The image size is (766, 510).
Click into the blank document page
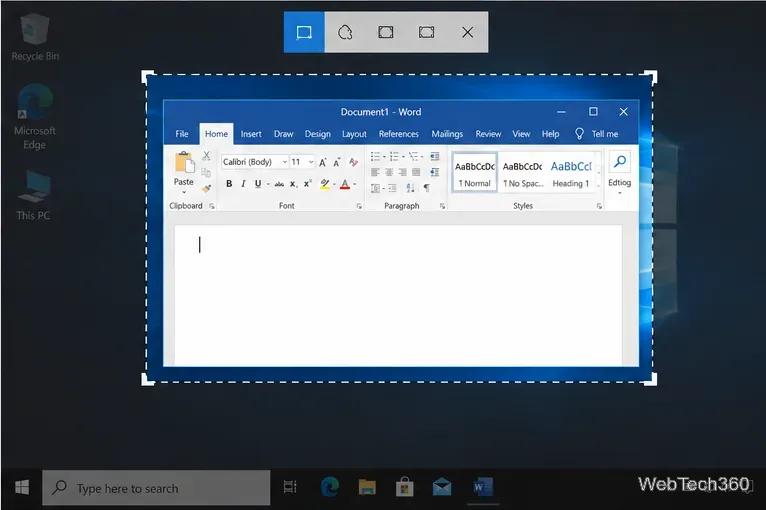coord(398,296)
